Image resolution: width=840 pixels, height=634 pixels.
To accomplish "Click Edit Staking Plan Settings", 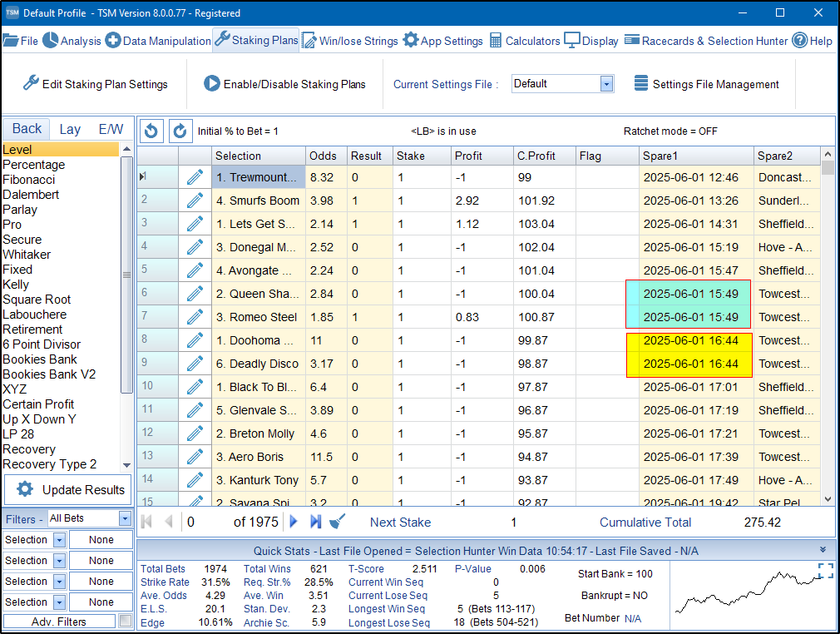I will (95, 84).
